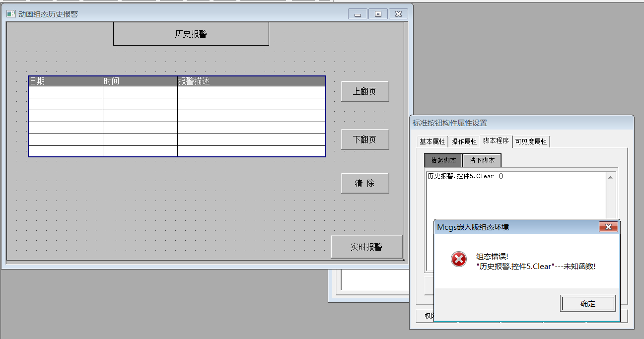Image resolution: width=644 pixels, height=339 pixels.
Task: Click the script editor scroll-up arrow
Action: [610, 177]
